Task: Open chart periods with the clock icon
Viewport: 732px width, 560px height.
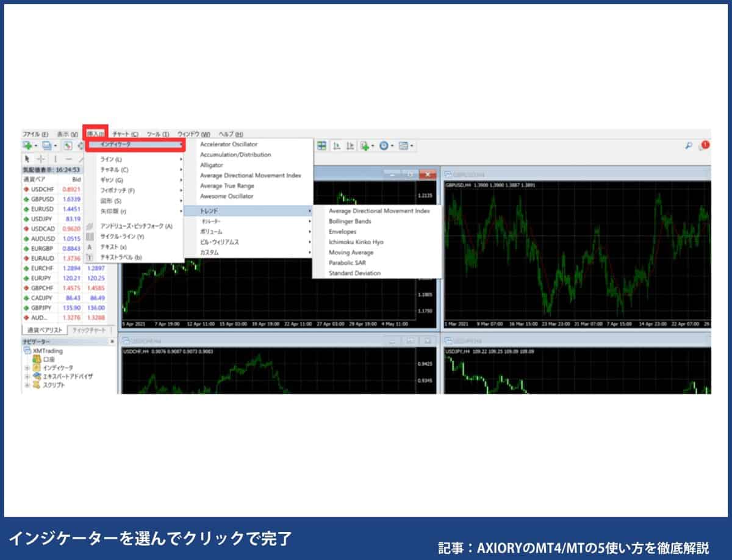Action: point(384,145)
